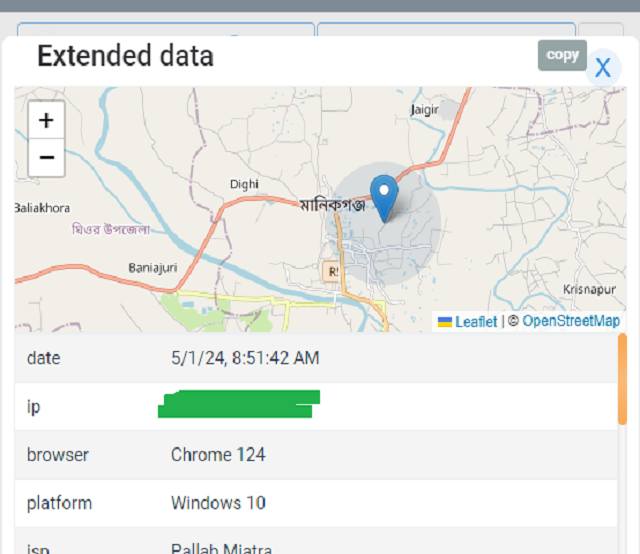
Task: Click the road shield icon on map
Action: [333, 271]
